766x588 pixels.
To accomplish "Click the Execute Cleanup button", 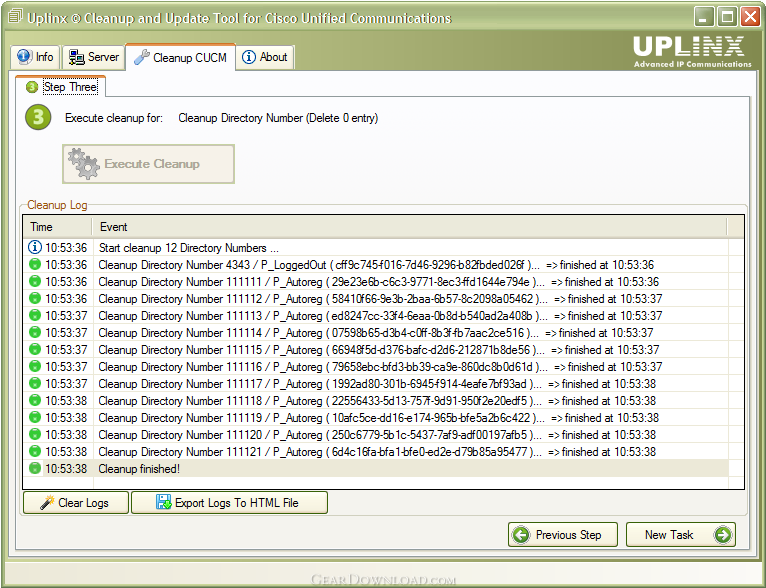I will click(x=148, y=164).
